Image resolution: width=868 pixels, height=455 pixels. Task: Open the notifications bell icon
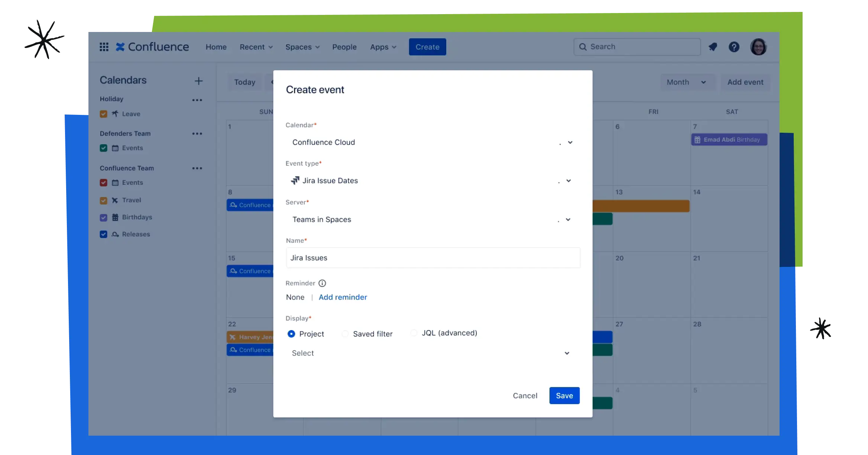point(713,47)
